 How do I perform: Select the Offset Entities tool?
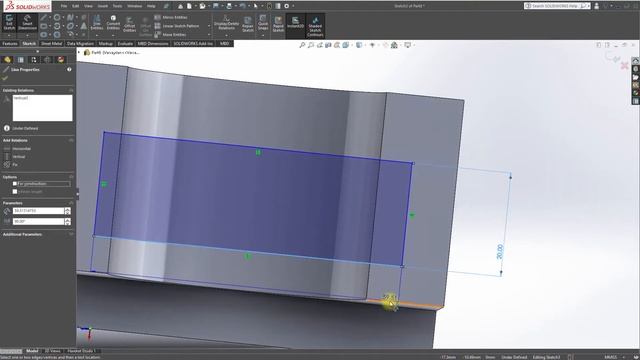pyautogui.click(x=129, y=24)
